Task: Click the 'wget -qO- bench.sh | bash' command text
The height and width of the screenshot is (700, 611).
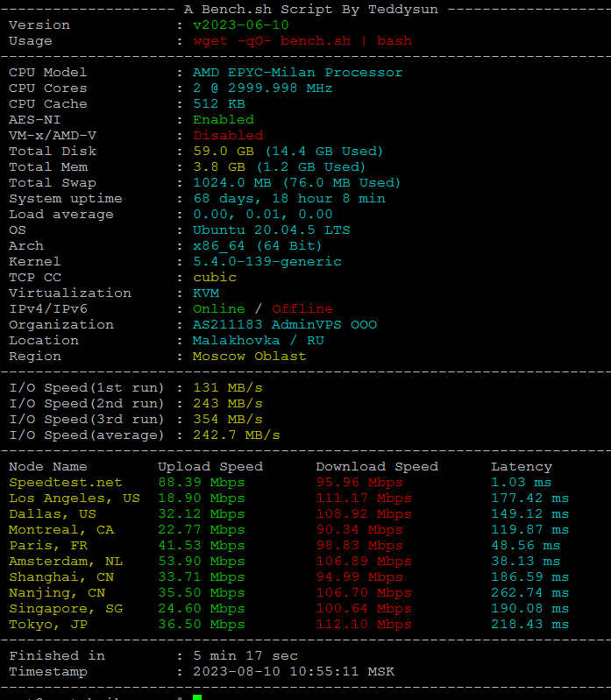Action: [x=302, y=41]
